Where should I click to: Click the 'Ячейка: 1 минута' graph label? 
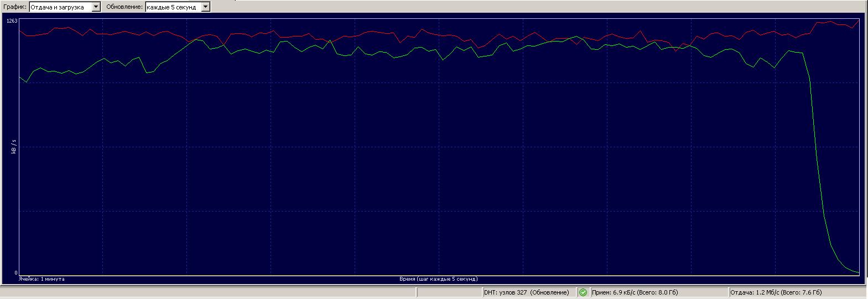pos(41,279)
